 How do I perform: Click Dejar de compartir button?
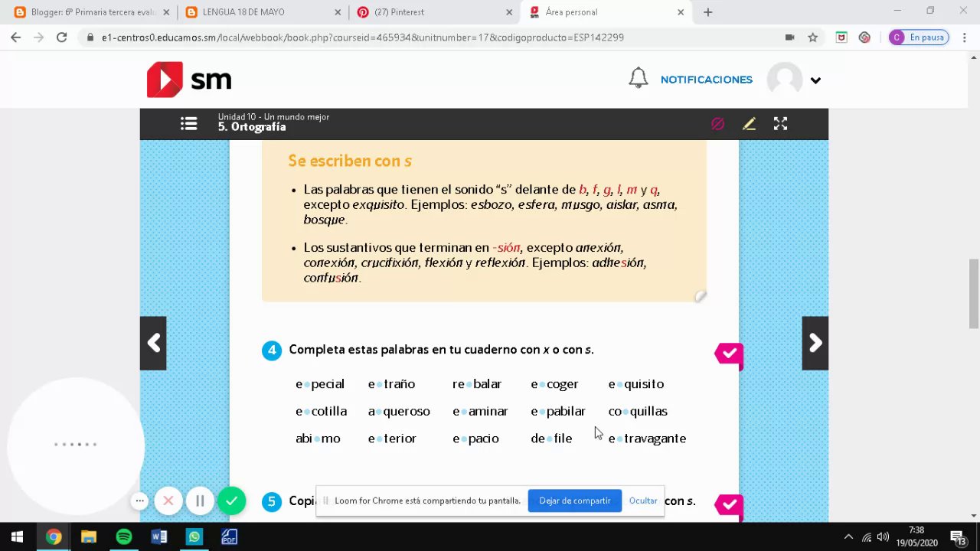575,501
